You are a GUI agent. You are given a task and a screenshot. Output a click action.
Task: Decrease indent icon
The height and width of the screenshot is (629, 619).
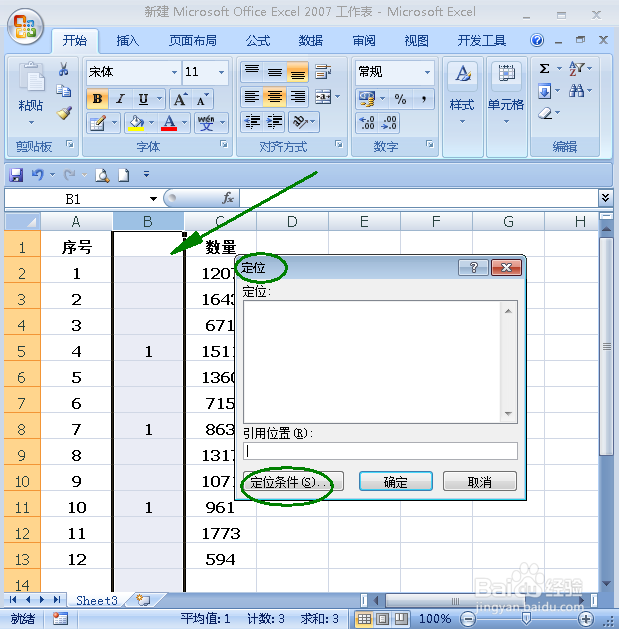[x=252, y=122]
